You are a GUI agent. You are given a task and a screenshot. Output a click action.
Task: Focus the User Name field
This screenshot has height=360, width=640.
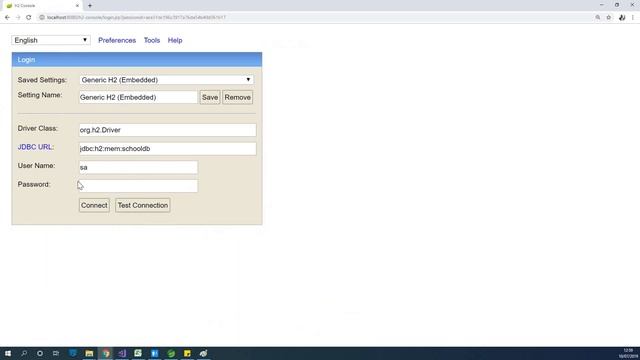pyautogui.click(x=138, y=167)
